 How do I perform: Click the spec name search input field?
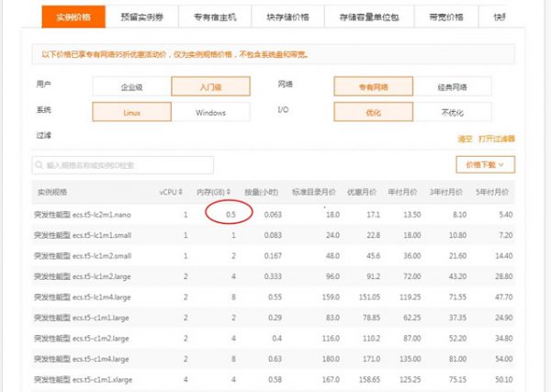(x=138, y=165)
